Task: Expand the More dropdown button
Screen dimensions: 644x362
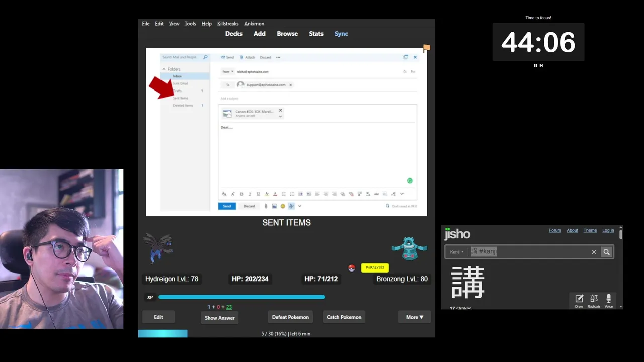Action: click(415, 317)
